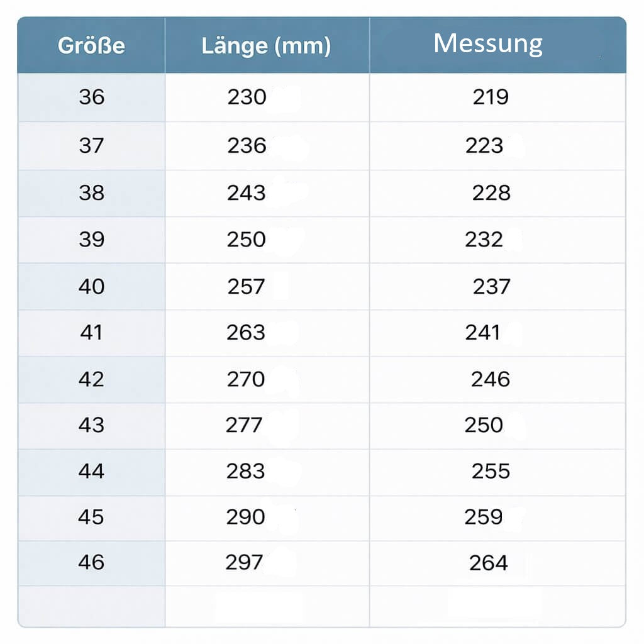Image resolution: width=644 pixels, height=644 pixels.
Task: Click the length value 250
Action: (x=247, y=240)
